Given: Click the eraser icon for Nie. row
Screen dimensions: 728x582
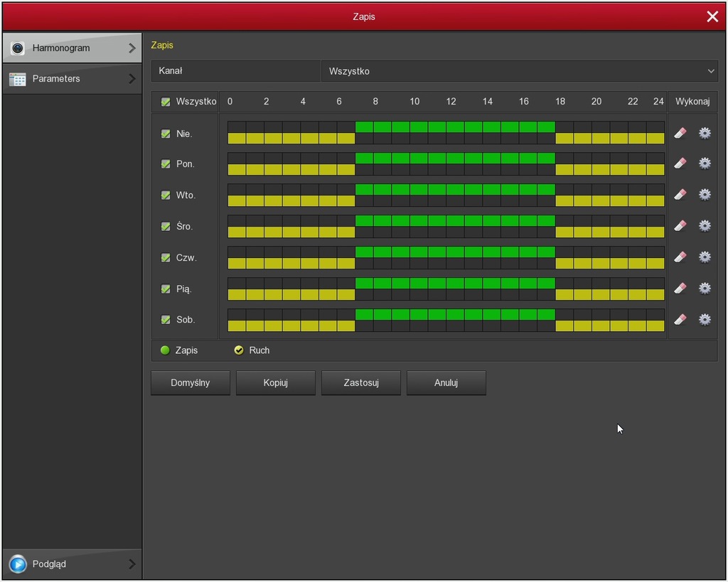Looking at the screenshot, I should point(680,133).
